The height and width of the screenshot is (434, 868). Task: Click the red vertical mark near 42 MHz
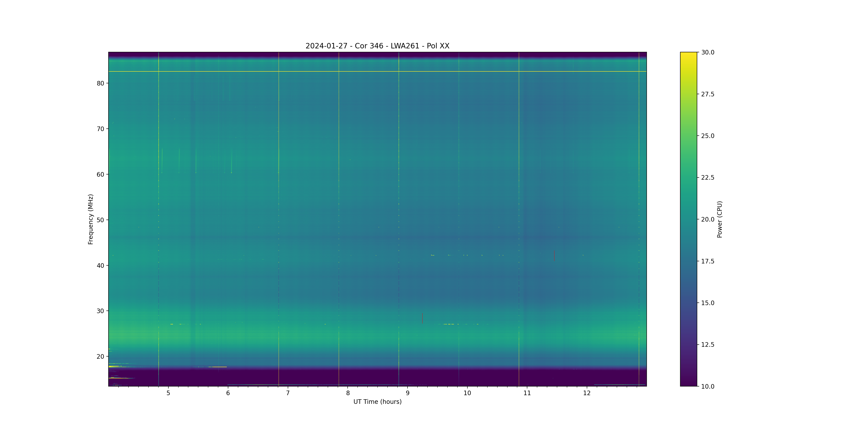[554, 256]
